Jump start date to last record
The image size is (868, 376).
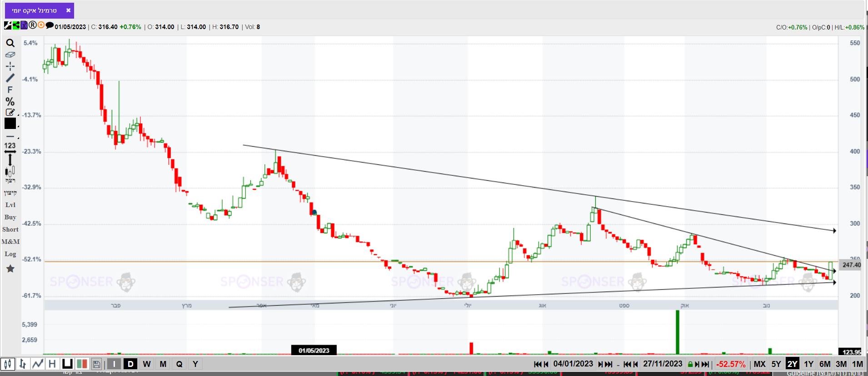click(x=609, y=364)
